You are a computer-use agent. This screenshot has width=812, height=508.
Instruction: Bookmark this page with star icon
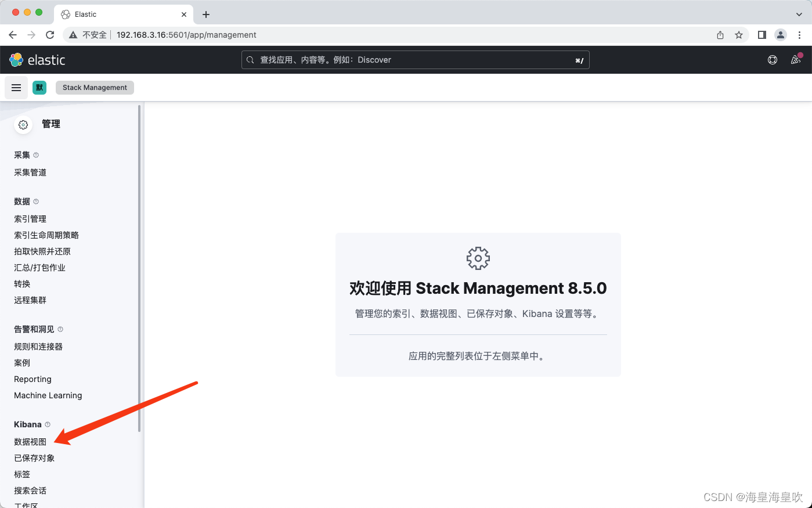[x=739, y=35]
